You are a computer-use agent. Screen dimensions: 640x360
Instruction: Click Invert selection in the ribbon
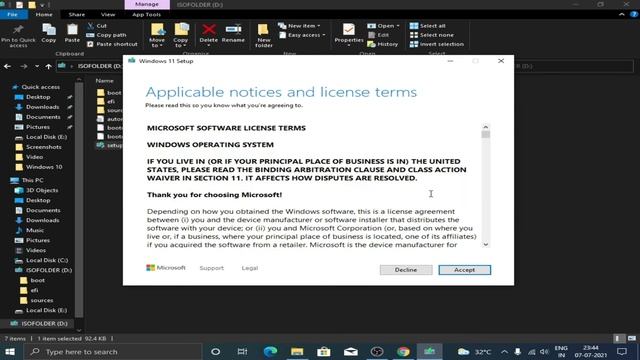437,44
